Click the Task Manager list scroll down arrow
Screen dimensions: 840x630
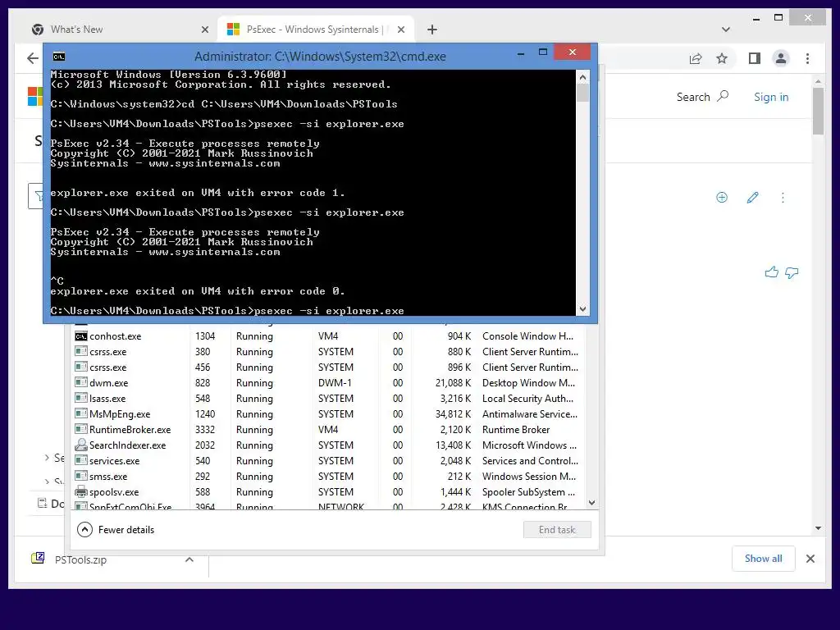tap(591, 503)
